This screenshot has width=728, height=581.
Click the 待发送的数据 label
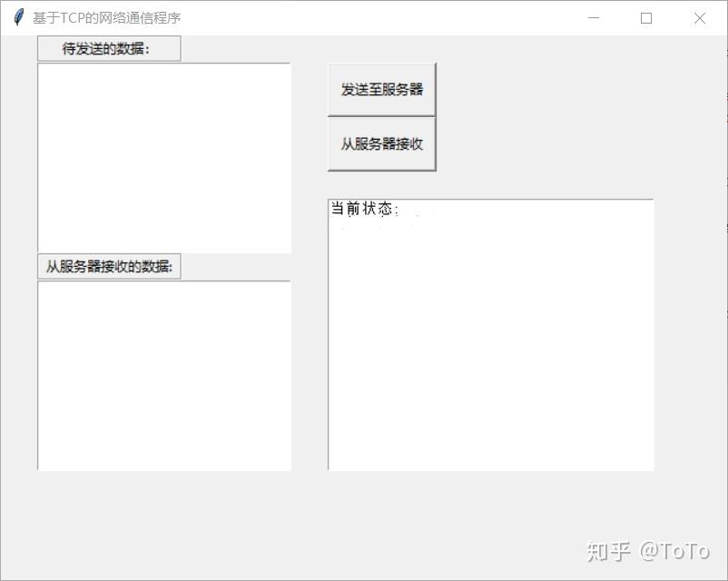pyautogui.click(x=108, y=48)
